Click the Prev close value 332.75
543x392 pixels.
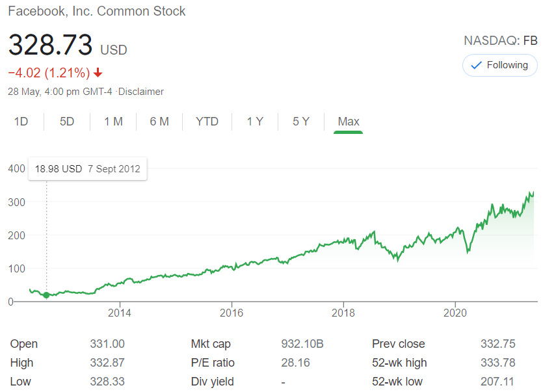[498, 344]
